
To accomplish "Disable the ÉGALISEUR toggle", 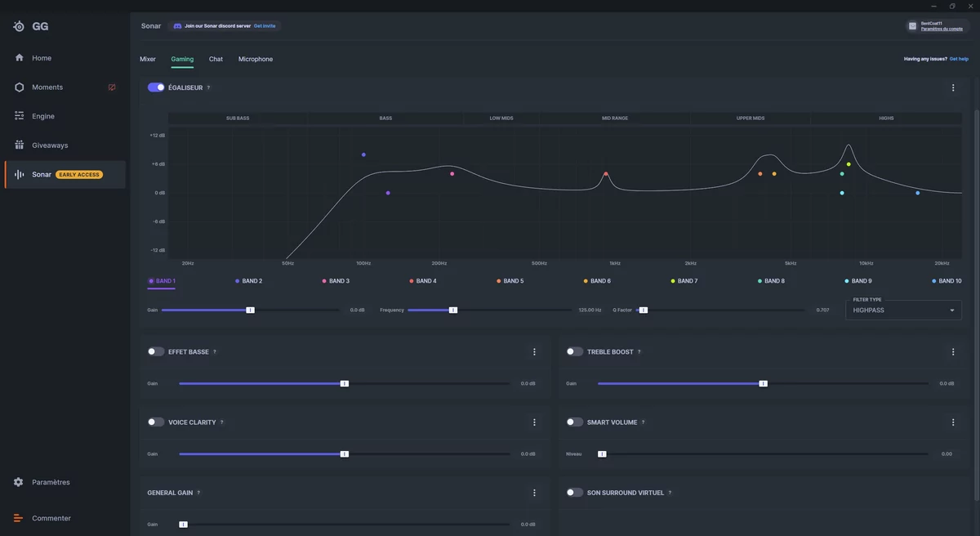I will [x=156, y=87].
